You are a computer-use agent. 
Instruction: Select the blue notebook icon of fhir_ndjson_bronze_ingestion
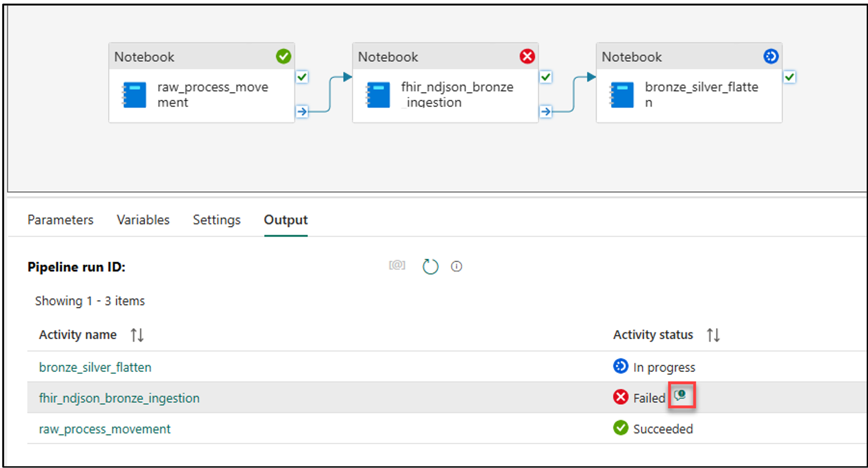(378, 95)
